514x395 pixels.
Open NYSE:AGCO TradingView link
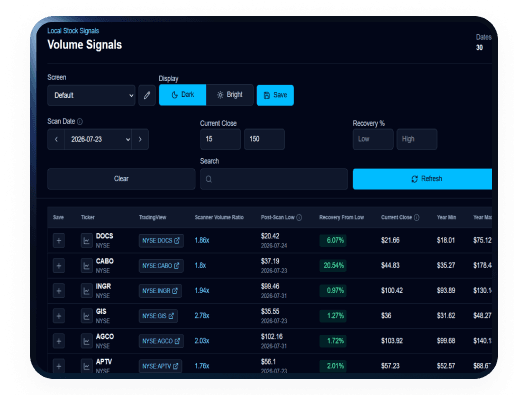pos(161,341)
